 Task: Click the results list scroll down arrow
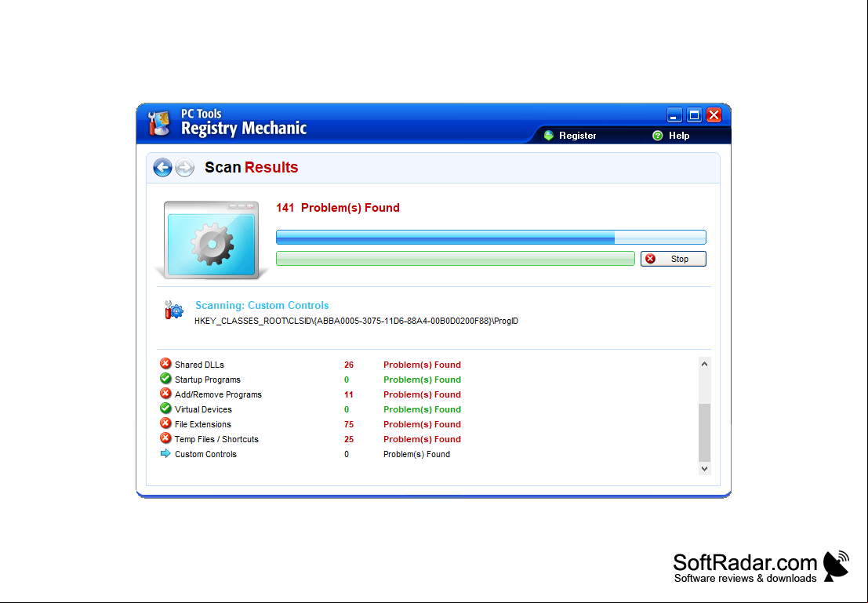click(704, 468)
